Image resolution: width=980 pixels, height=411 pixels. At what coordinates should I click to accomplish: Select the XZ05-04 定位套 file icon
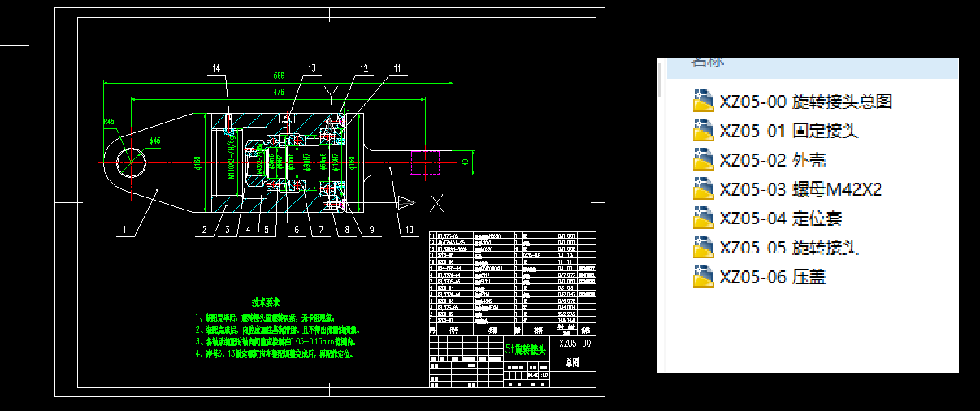pyautogui.click(x=700, y=218)
